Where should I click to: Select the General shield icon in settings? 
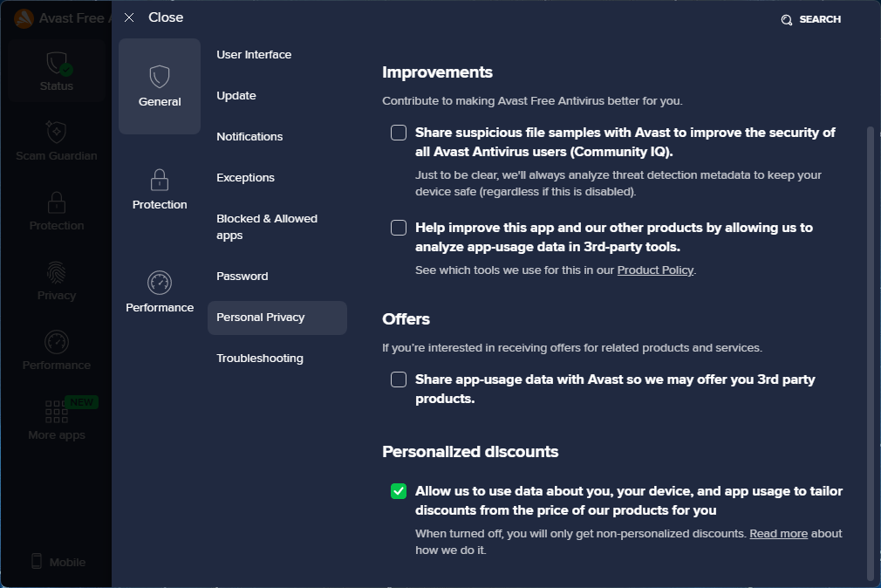point(160,77)
